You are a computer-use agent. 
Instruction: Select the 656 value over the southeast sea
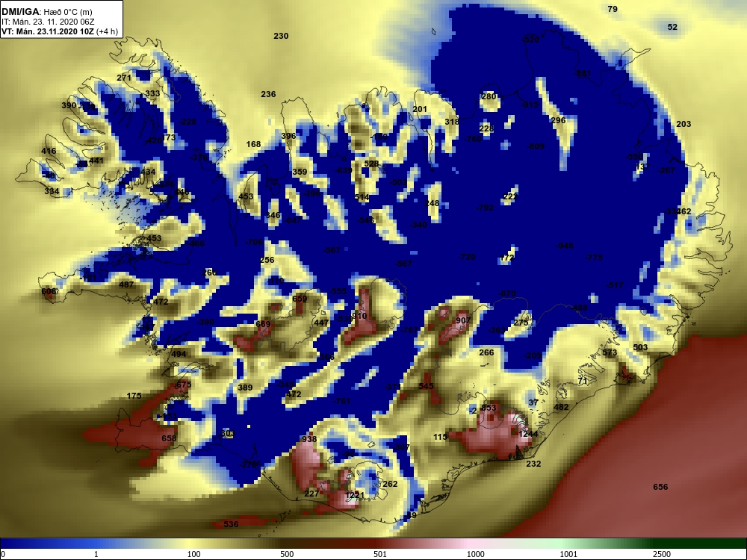660,487
